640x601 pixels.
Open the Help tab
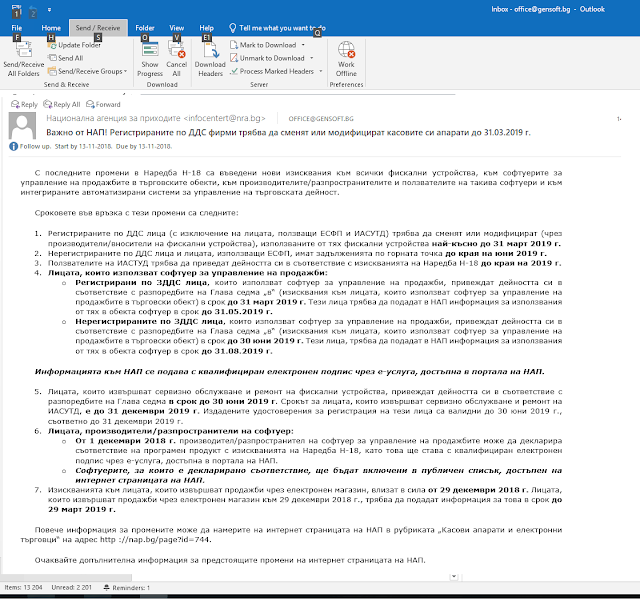point(207,28)
